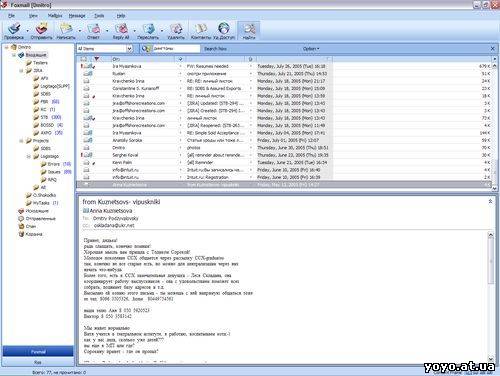Viewport: 500px width, 376px height.
Task: Open the Testers folder
Action: [x=40, y=63]
